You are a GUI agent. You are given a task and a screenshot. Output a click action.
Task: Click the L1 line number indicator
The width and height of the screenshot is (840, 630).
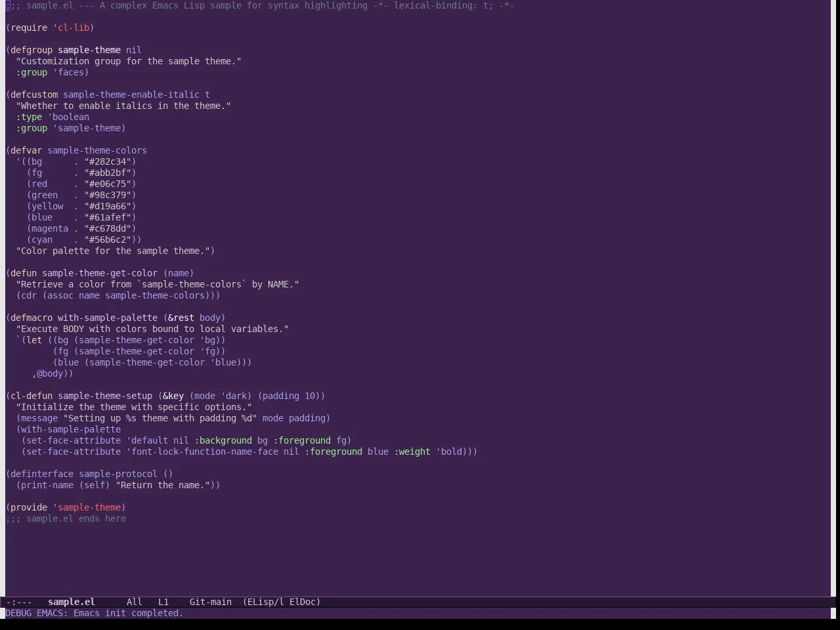(163, 602)
